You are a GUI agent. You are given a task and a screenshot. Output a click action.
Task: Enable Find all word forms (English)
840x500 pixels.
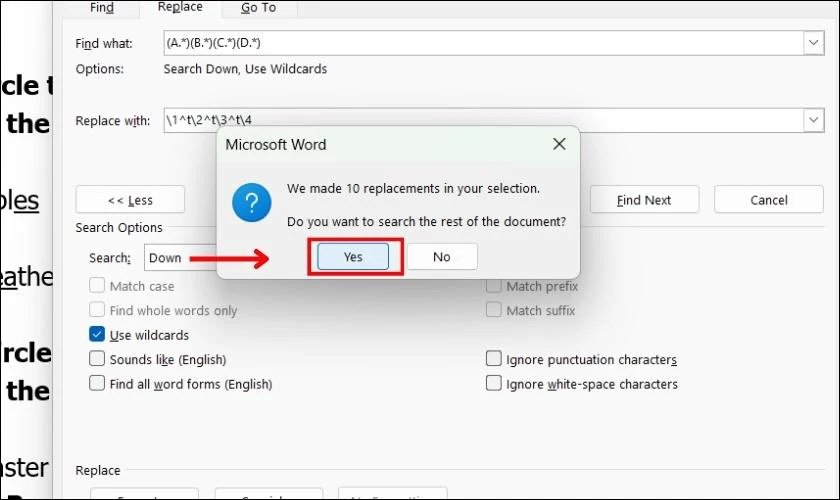[97, 383]
